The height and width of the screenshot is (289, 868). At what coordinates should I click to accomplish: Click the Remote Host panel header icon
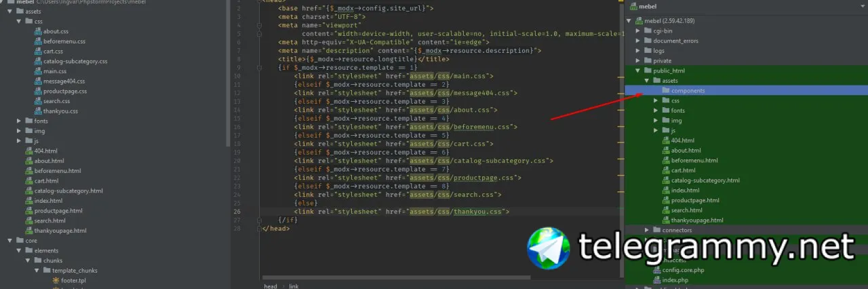(x=633, y=7)
